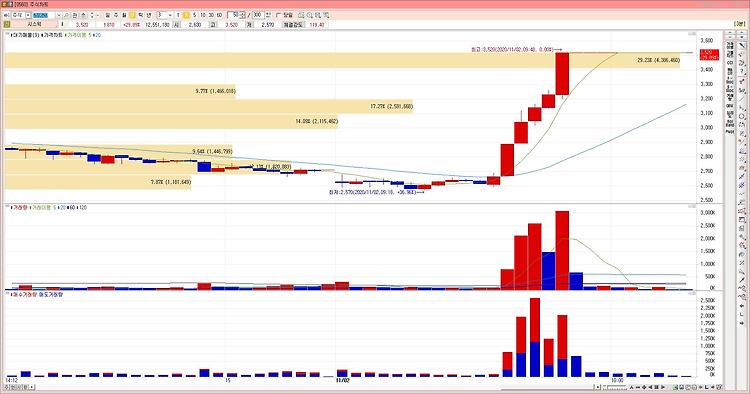Click the play-forward triangle in bottom bar
750x394 pixels.
pyautogui.click(x=662, y=387)
